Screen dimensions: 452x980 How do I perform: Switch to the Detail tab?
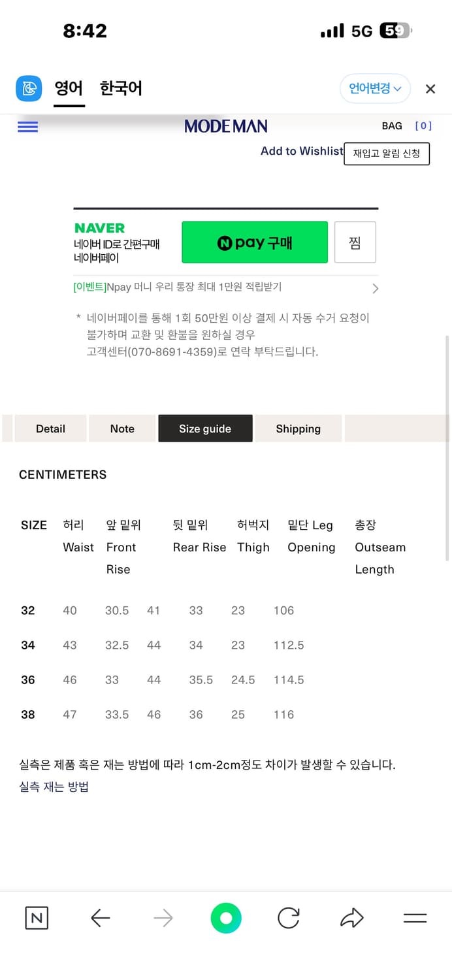[x=50, y=429]
